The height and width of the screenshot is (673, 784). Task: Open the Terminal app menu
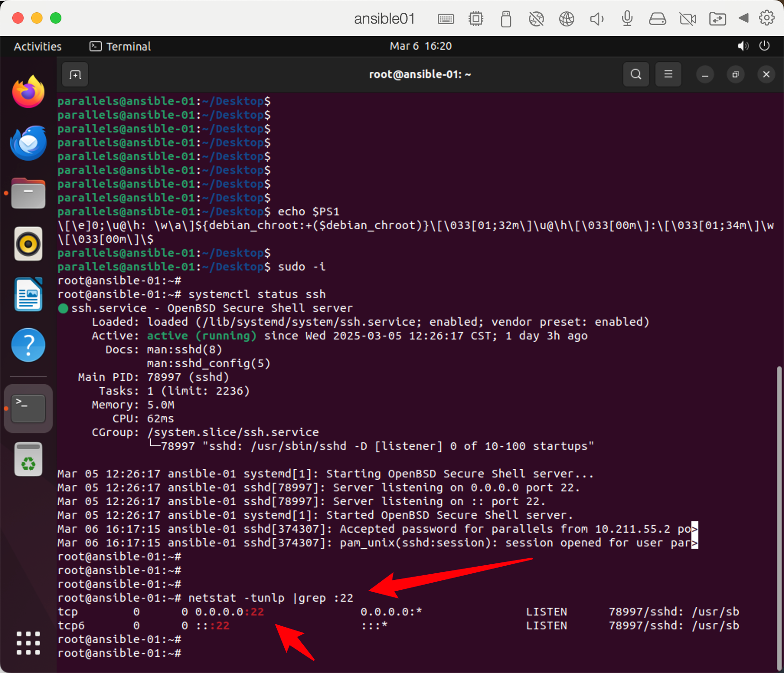120,46
